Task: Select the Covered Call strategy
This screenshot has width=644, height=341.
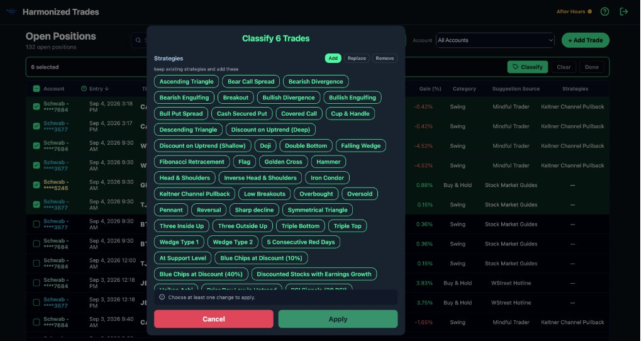Action: (x=299, y=113)
